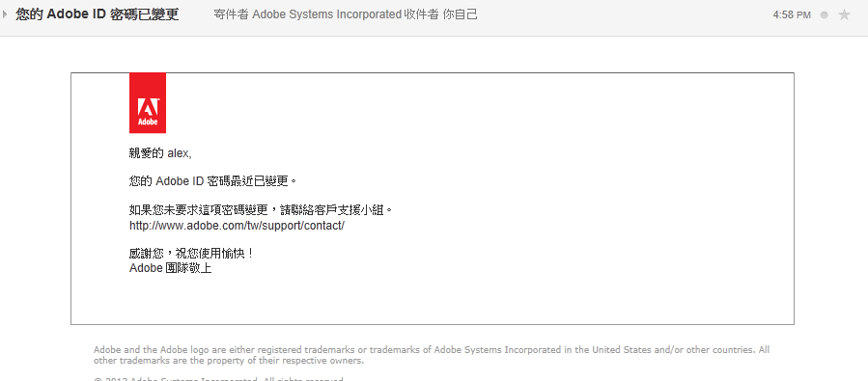The image size is (868, 381).
Task: Click the greeting line 親愛的 alex
Action: (x=160, y=153)
